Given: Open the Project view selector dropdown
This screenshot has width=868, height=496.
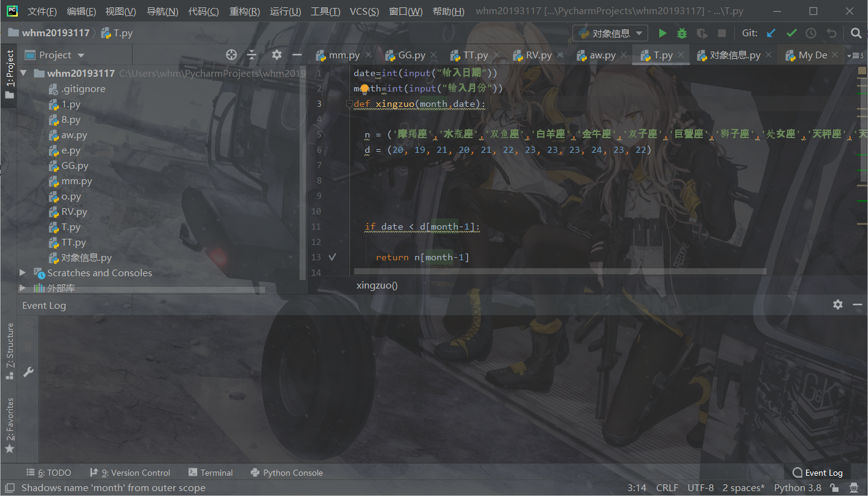Looking at the screenshot, I should (55, 55).
